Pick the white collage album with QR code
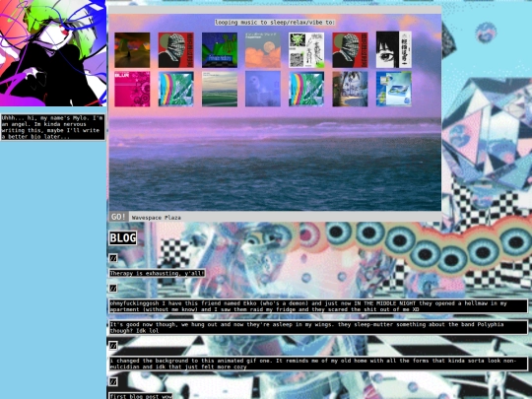Viewport: 532px width, 399px height. point(306,50)
